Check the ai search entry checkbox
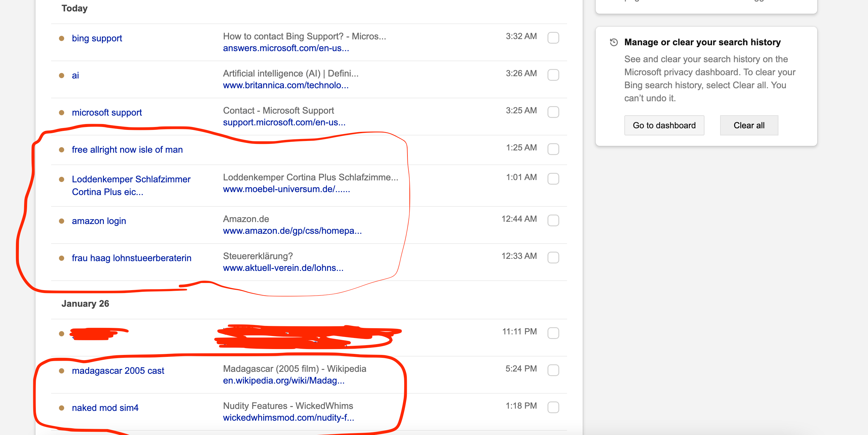Image resolution: width=868 pixels, height=435 pixels. coord(553,75)
